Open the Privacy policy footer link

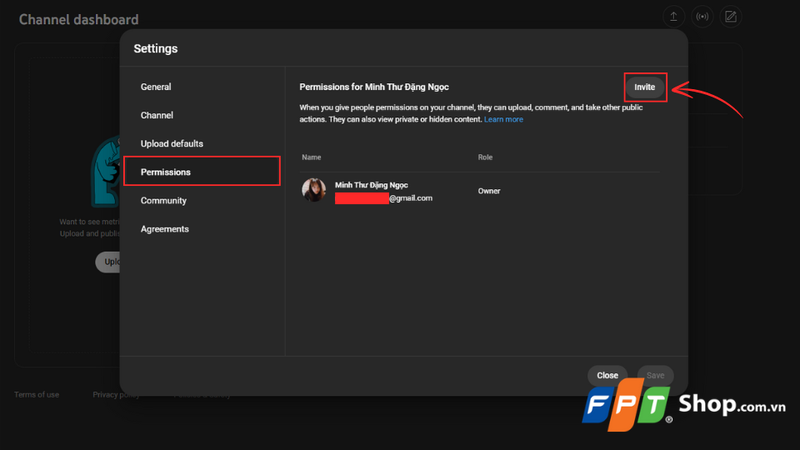coord(112,395)
